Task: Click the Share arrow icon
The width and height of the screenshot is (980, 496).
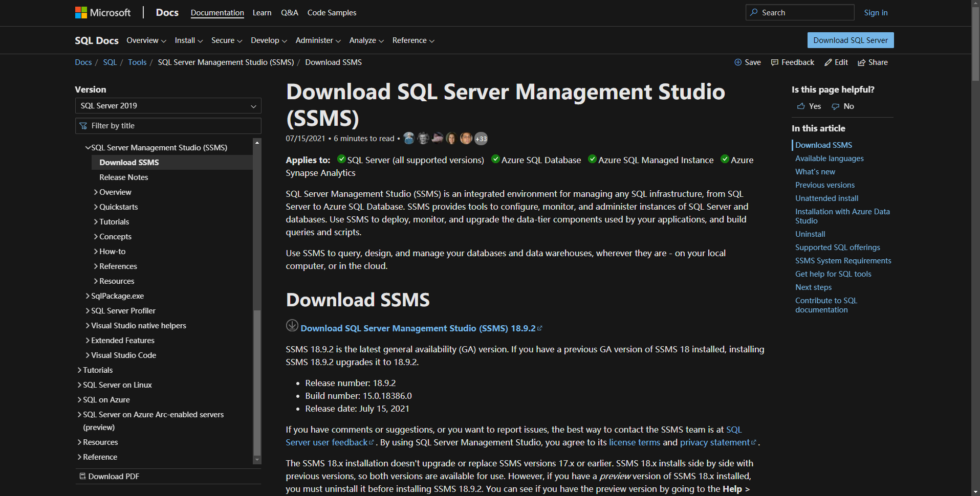Action: [862, 62]
